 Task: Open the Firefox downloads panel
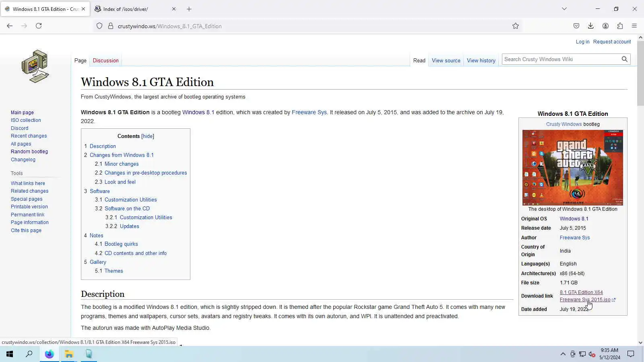coord(591,26)
